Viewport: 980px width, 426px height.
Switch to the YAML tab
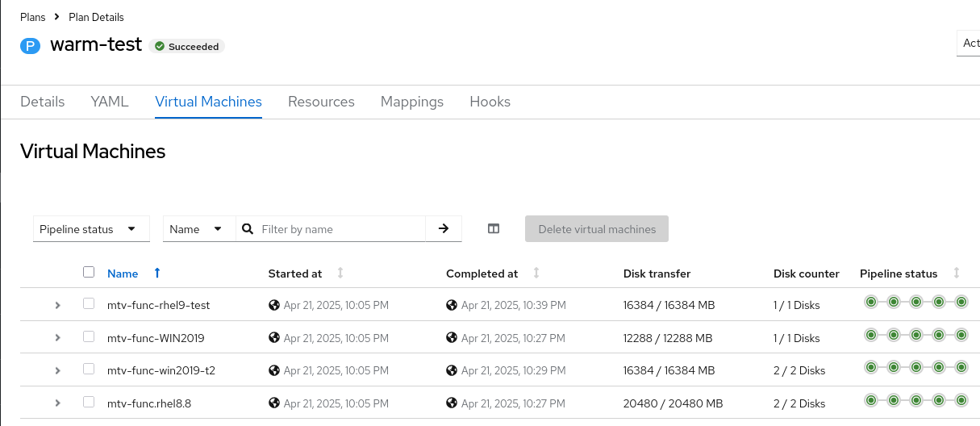110,102
